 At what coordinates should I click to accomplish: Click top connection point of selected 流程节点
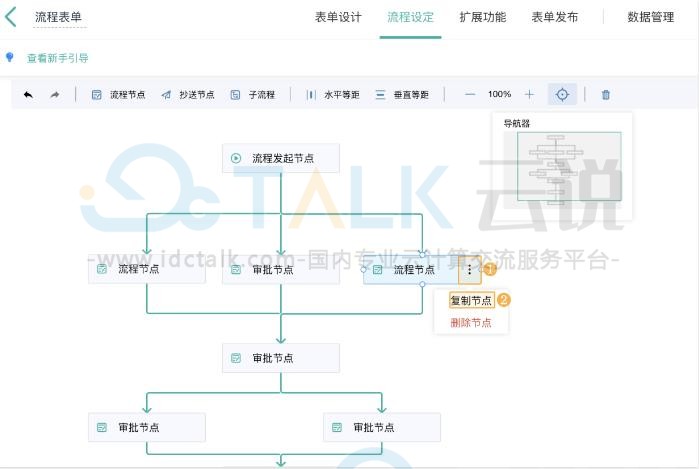[422, 255]
